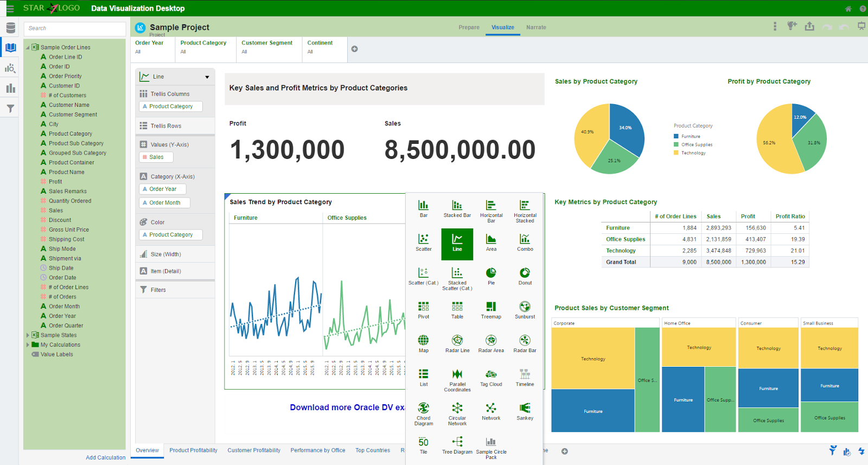
Task: Click the Search field in data panel
Action: (75, 28)
